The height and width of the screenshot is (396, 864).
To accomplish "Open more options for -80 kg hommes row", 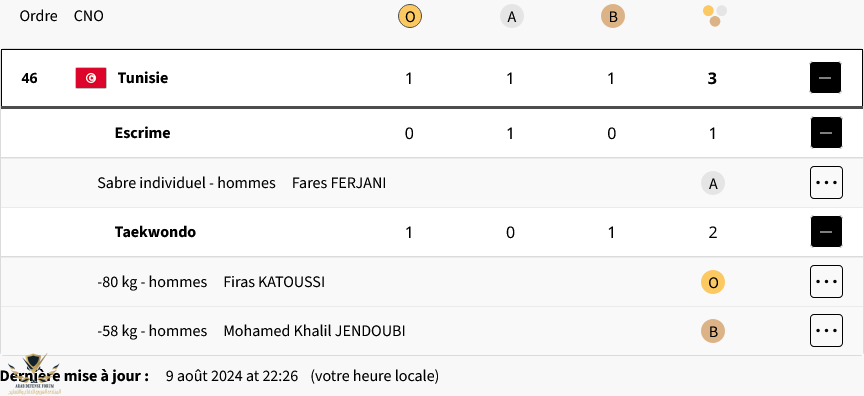I will [x=826, y=281].
